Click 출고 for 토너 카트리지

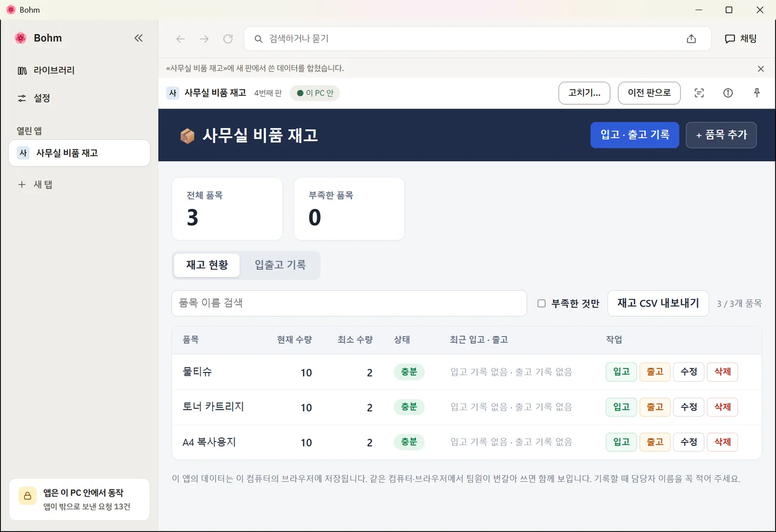(x=655, y=407)
